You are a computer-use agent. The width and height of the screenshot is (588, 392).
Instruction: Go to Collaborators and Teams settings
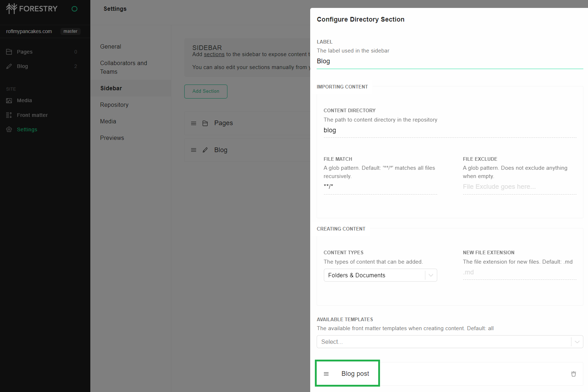[123, 67]
